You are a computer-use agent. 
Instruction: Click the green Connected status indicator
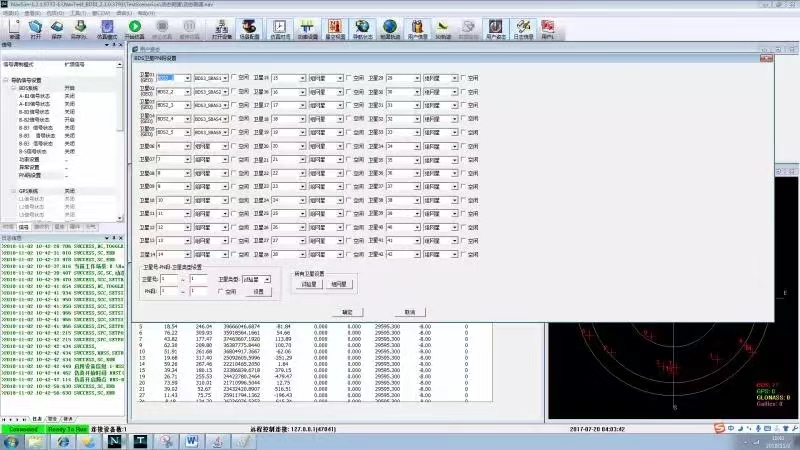pos(23,429)
